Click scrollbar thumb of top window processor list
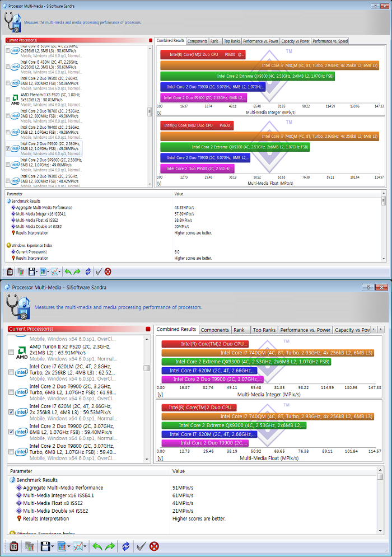 tap(150, 112)
